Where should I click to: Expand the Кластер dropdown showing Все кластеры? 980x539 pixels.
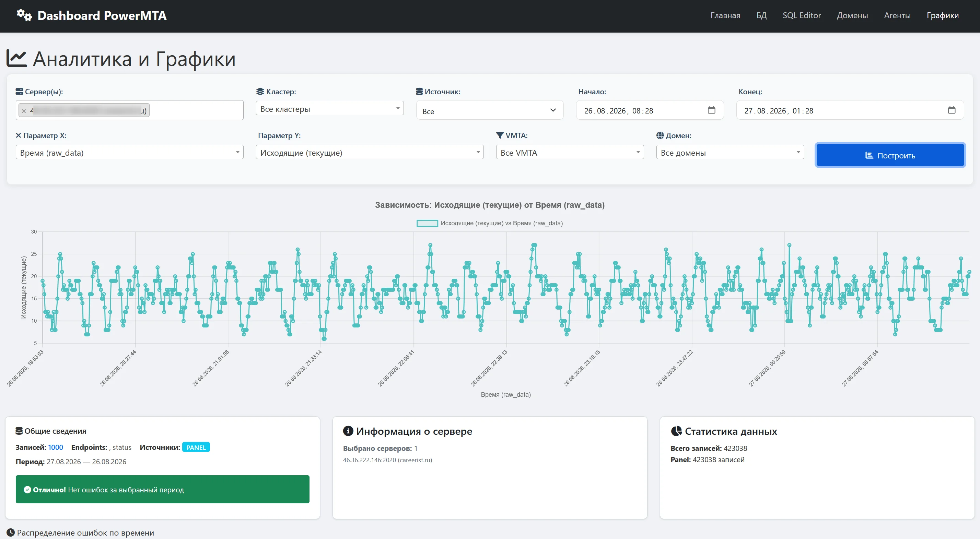click(x=329, y=108)
